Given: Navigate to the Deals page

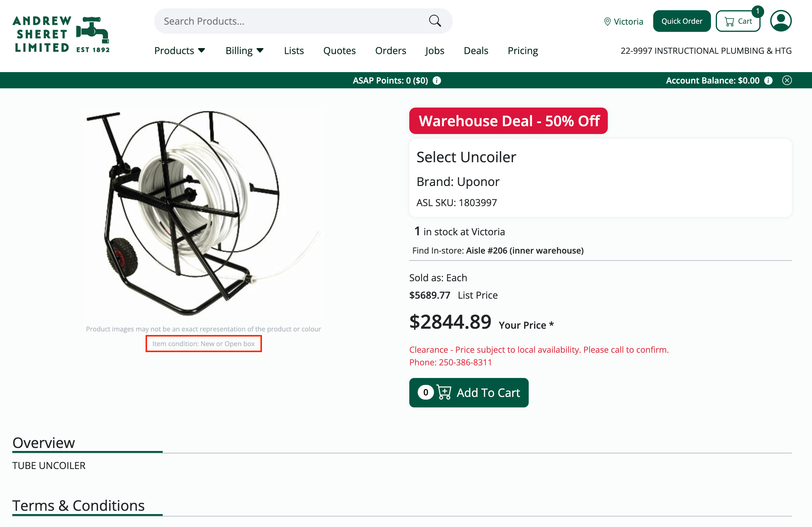Looking at the screenshot, I should pyautogui.click(x=476, y=50).
